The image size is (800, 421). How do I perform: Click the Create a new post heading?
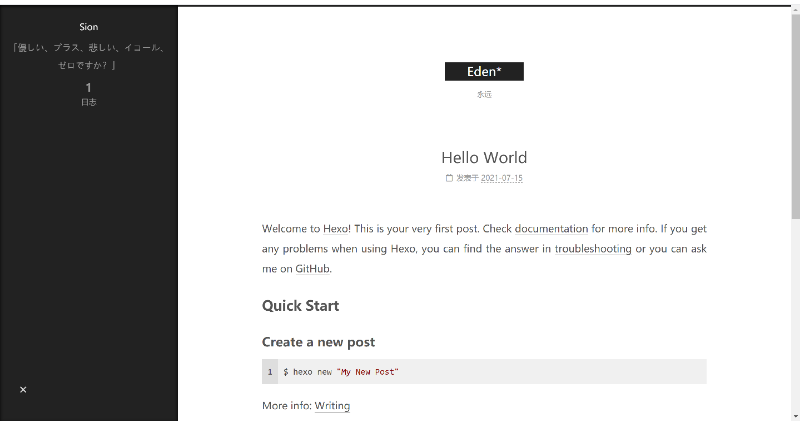[318, 342]
